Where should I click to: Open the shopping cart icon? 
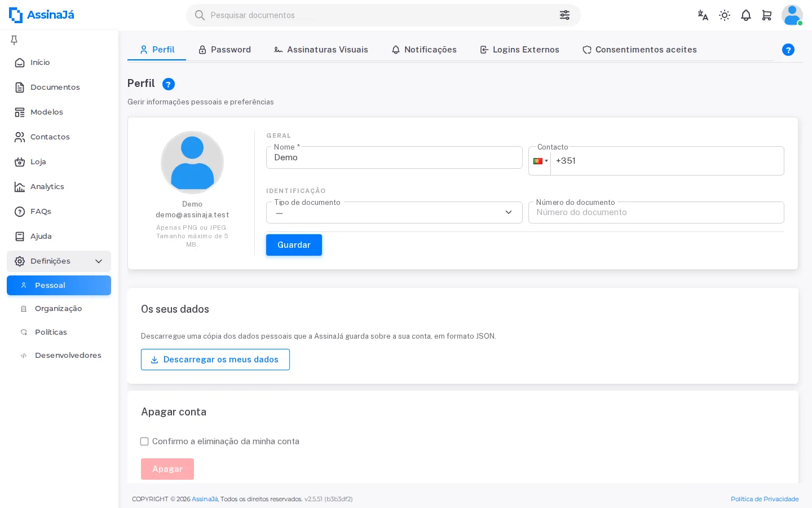[767, 15]
